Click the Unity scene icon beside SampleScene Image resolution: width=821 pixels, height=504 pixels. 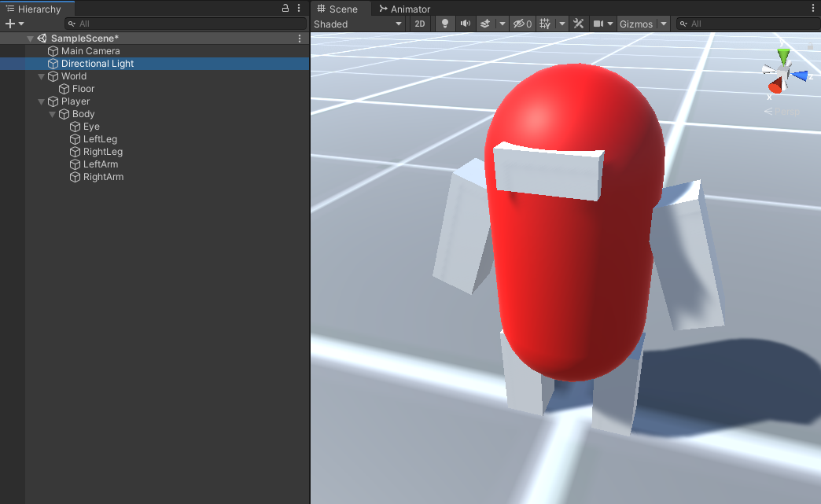point(42,39)
